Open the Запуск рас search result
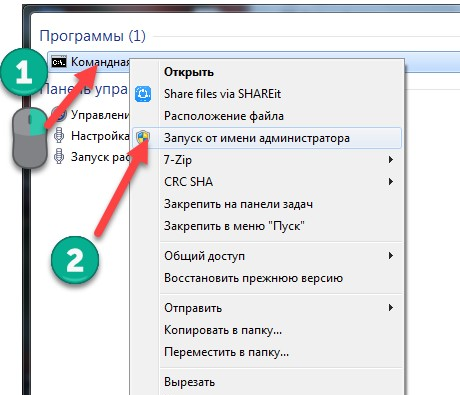460x395 pixels. point(100,157)
